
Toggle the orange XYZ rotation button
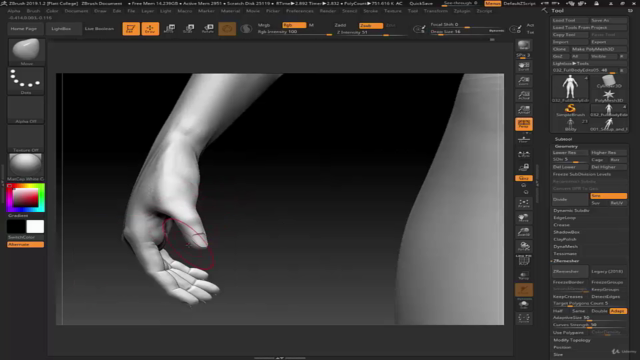[x=524, y=178]
